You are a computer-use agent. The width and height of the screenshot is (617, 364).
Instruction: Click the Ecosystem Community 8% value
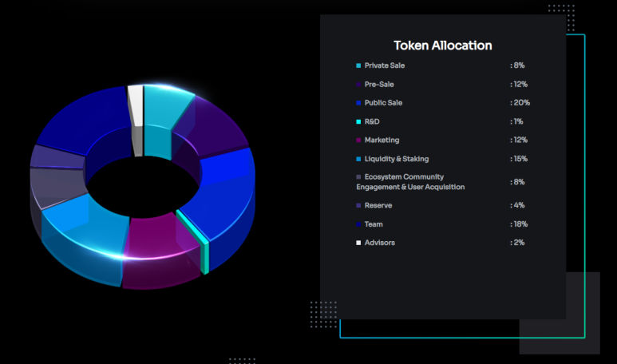(517, 182)
